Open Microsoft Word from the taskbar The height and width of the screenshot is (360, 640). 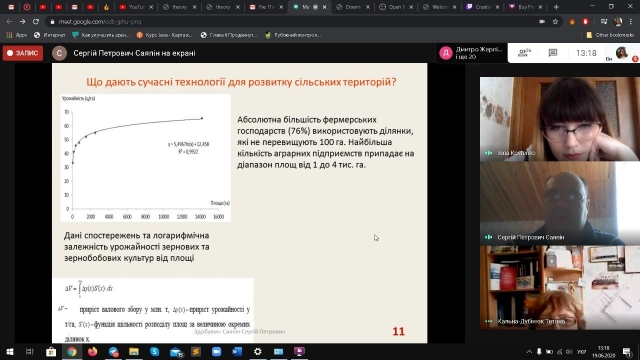[237, 351]
